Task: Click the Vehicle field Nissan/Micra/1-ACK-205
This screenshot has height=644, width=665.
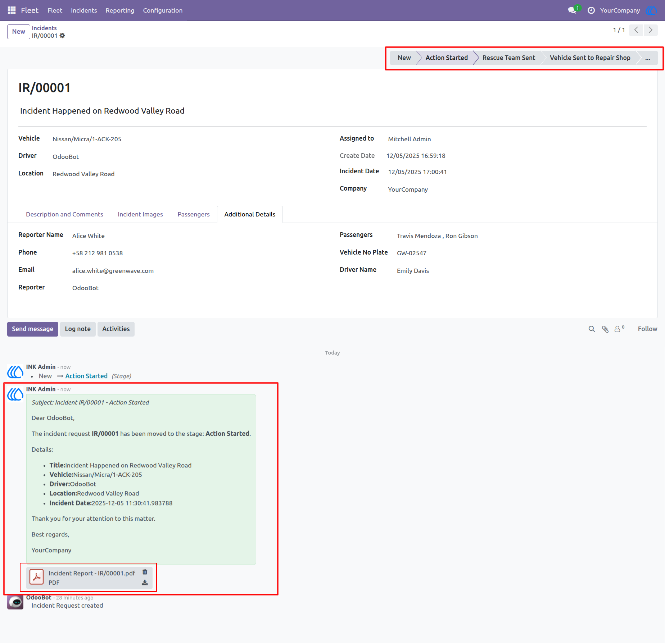Action: (87, 139)
